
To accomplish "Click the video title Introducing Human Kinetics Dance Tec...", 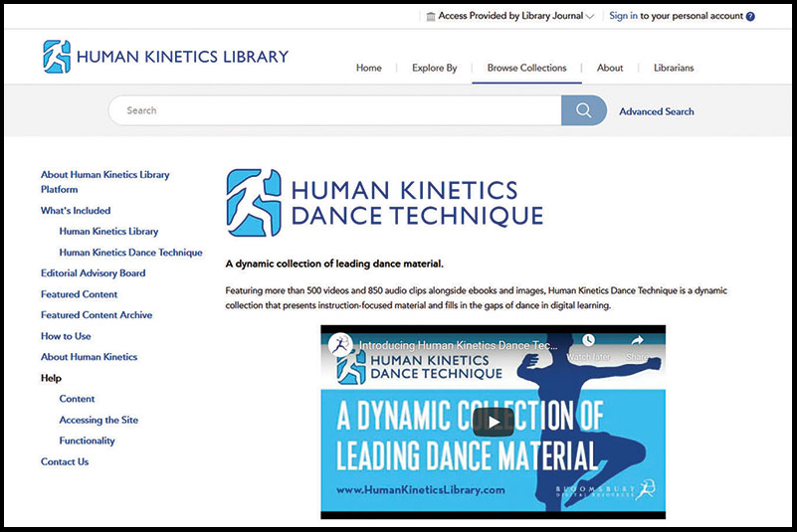I will pos(458,345).
